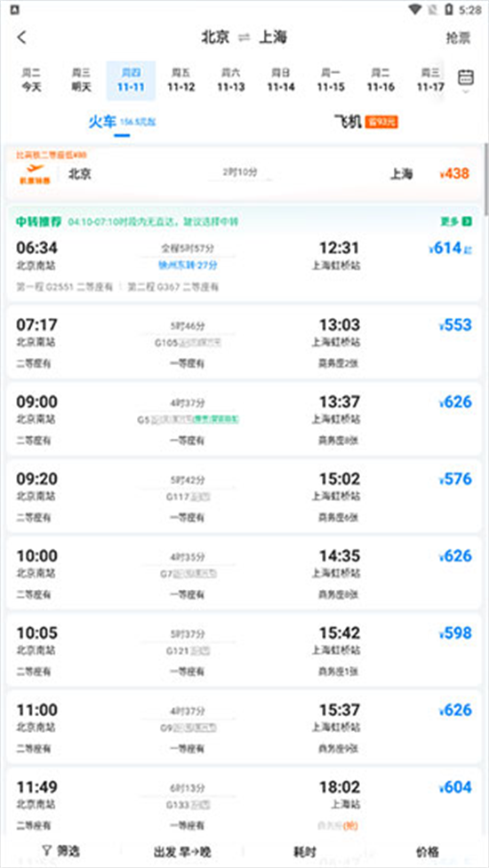Open the calendar date picker icon
Screen dimensions: 489x868
466,77
